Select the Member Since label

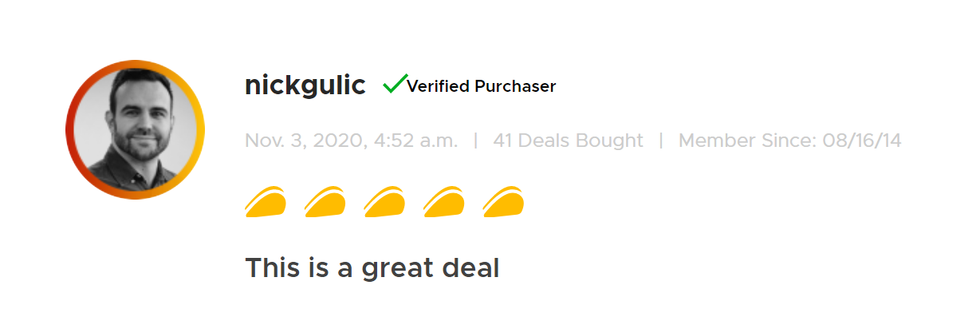tap(747, 141)
